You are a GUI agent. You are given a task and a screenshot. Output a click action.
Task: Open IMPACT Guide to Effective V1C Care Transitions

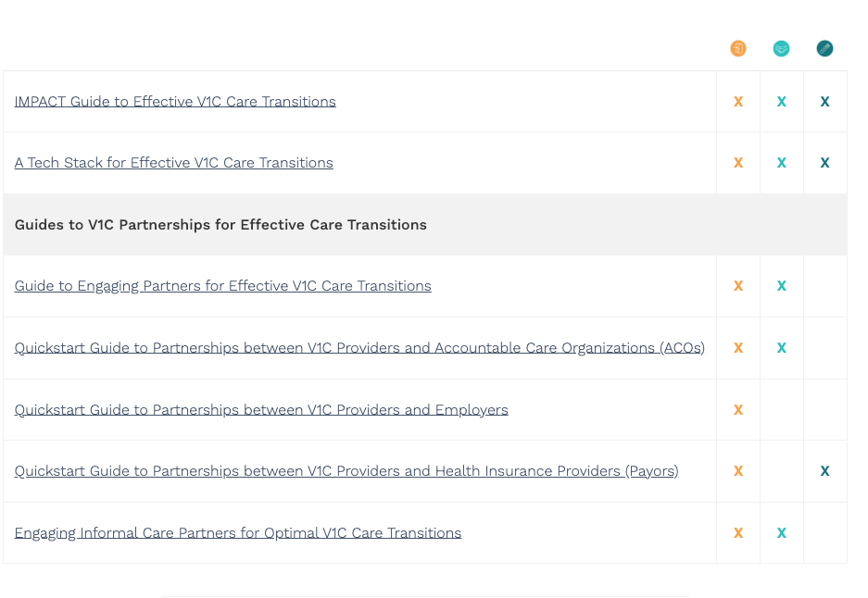tap(175, 102)
